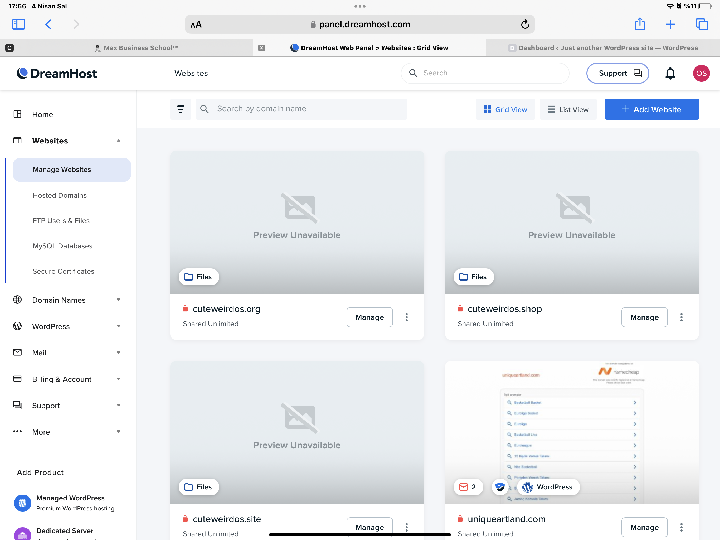Screen dimensions: 720x540
Task: Click the panel.dreamhost.com address bar
Action: point(360,24)
